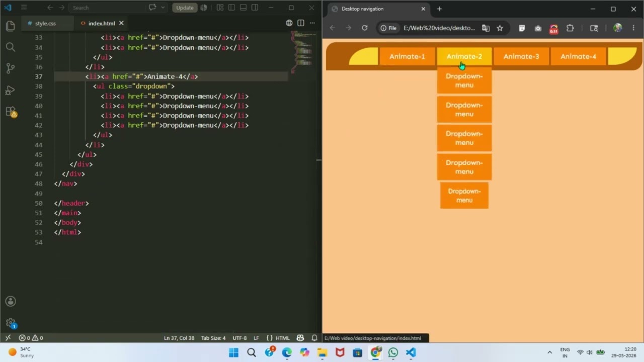The height and width of the screenshot is (362, 644).
Task: Toggle the secondary side bar
Action: [x=255, y=8]
